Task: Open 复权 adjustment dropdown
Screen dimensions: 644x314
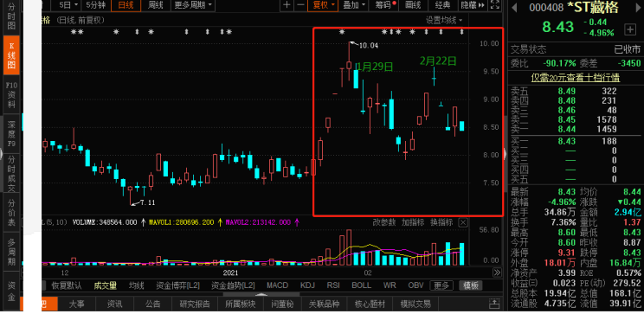Action: tap(325, 5)
